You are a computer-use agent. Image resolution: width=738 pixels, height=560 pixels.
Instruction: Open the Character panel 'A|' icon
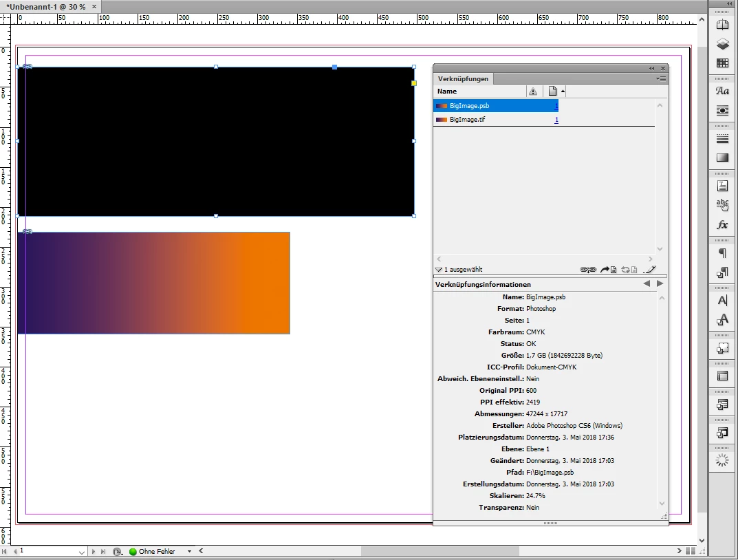coord(722,300)
